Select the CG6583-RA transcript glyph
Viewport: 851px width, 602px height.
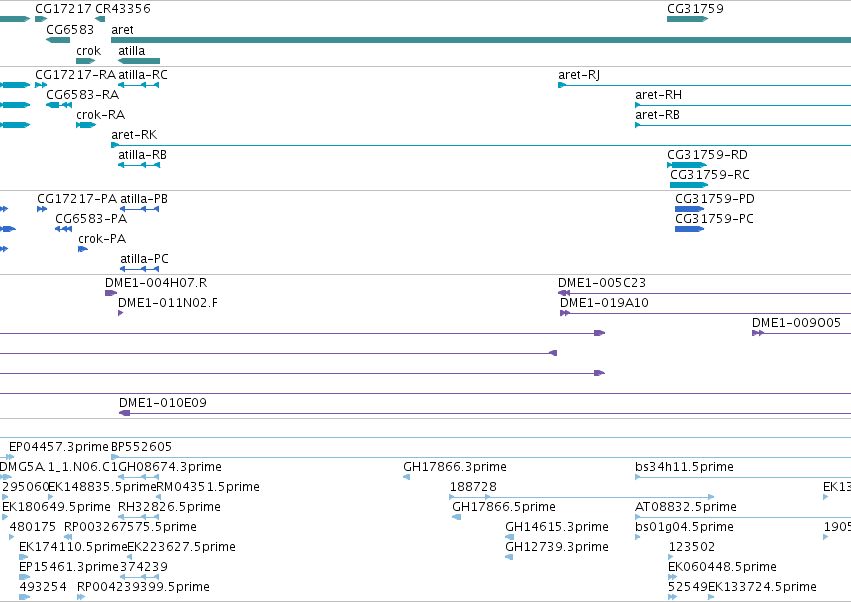coord(59,105)
